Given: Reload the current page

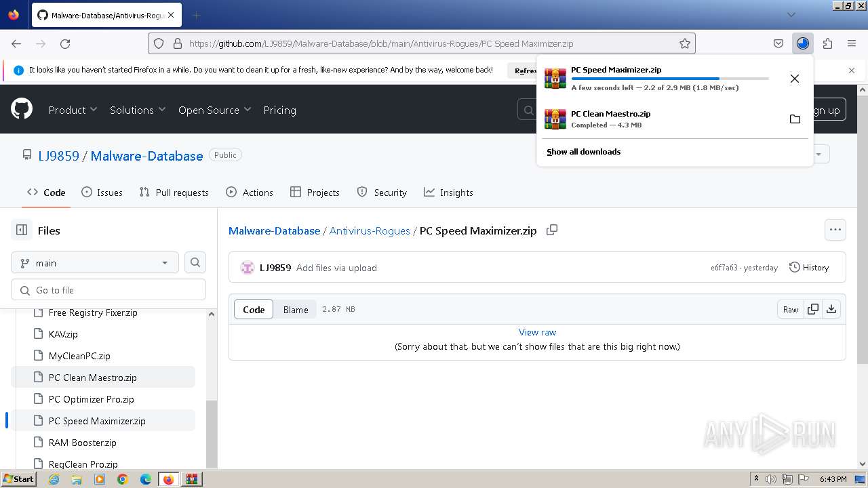Looking at the screenshot, I should pyautogui.click(x=65, y=43).
